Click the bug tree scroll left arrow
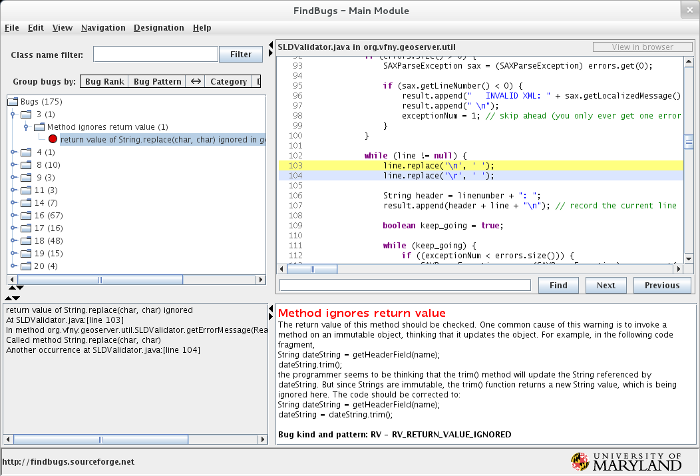The image size is (700, 476). click(12, 280)
